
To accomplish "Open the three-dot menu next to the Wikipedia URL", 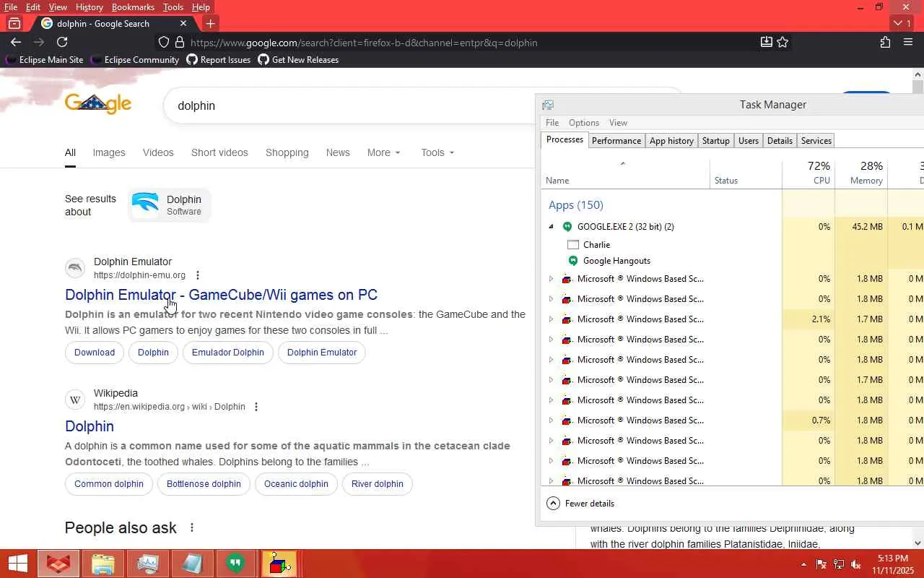I will tap(256, 406).
